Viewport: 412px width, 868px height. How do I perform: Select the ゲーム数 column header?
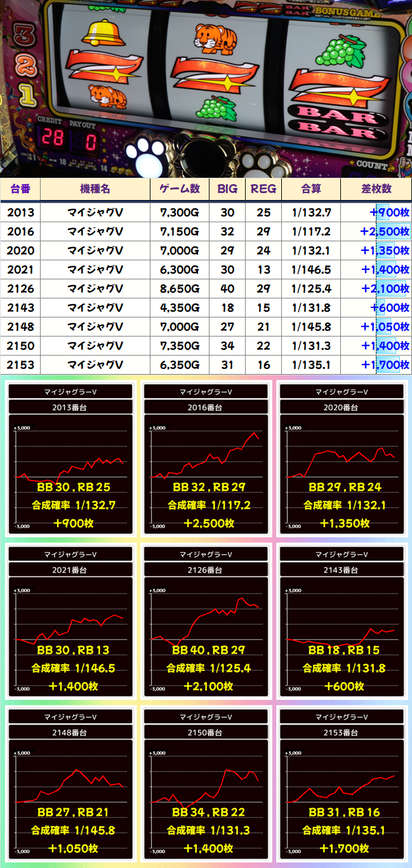click(x=179, y=189)
